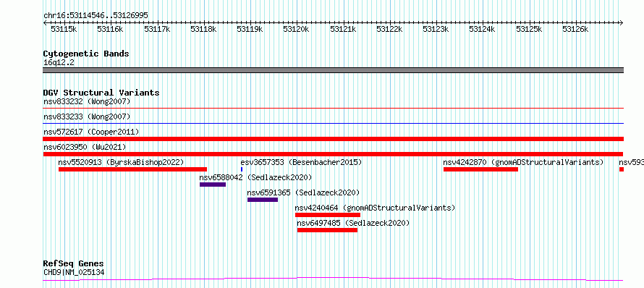The width and height of the screenshot is (644, 288).
Task: Open the nsv833233 (Wong2007) label
Action: point(87,117)
